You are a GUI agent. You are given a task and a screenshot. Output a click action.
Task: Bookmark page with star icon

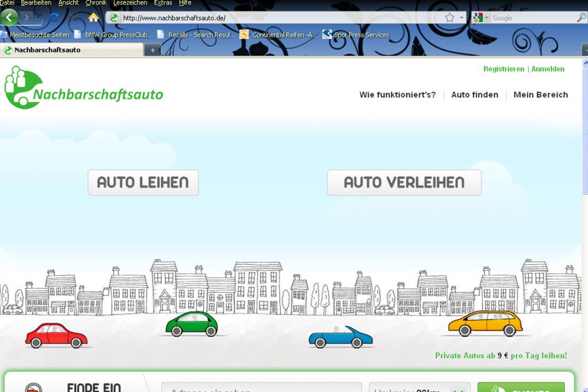449,18
